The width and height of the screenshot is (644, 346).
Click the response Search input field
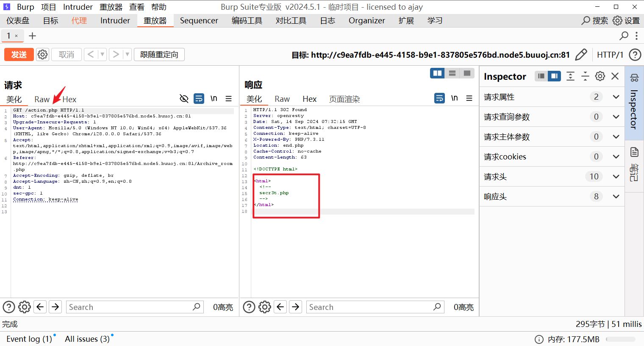(x=369, y=307)
